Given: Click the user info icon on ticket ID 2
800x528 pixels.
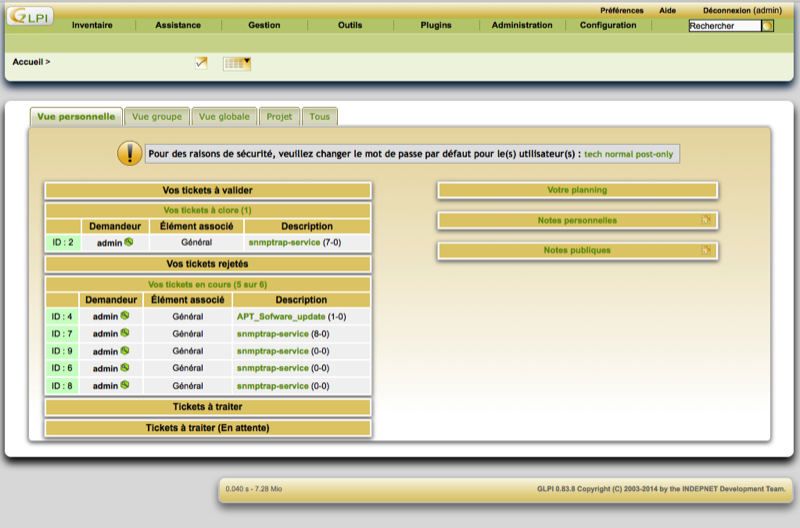Looking at the screenshot, I should 129,242.
